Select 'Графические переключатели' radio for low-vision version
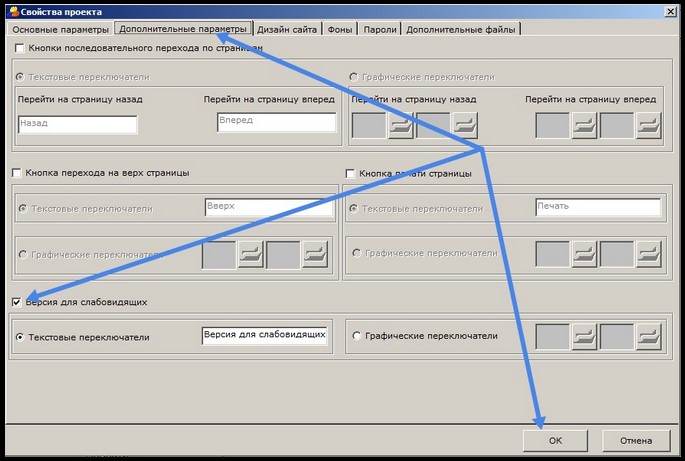The width and height of the screenshot is (685, 461). pyautogui.click(x=357, y=337)
